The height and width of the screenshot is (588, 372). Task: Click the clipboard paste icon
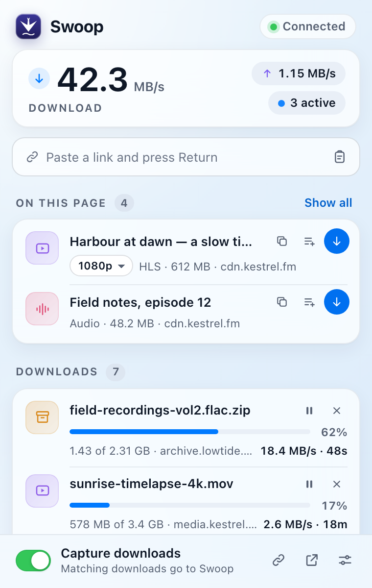pos(339,157)
